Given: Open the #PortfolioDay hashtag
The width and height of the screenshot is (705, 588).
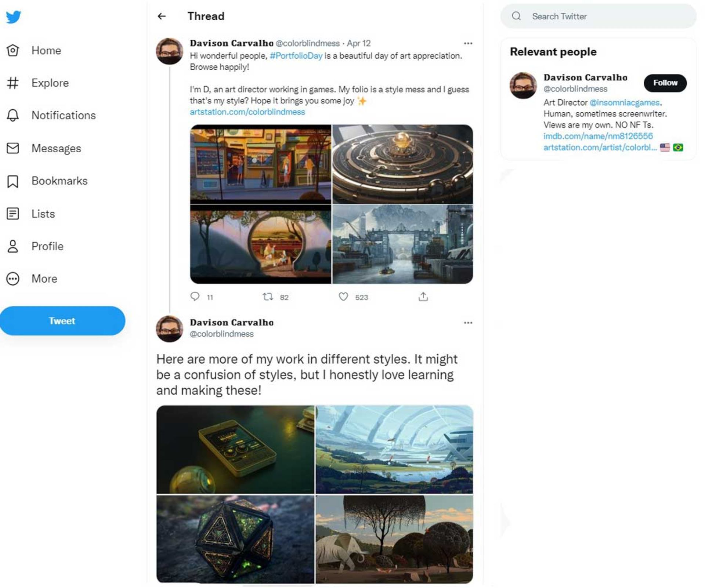Looking at the screenshot, I should point(296,56).
